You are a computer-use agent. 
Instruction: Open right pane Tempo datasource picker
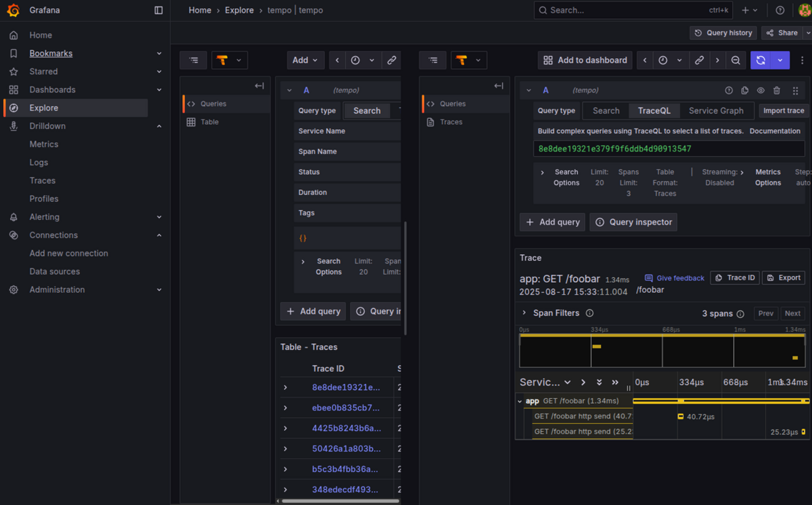pyautogui.click(x=468, y=60)
